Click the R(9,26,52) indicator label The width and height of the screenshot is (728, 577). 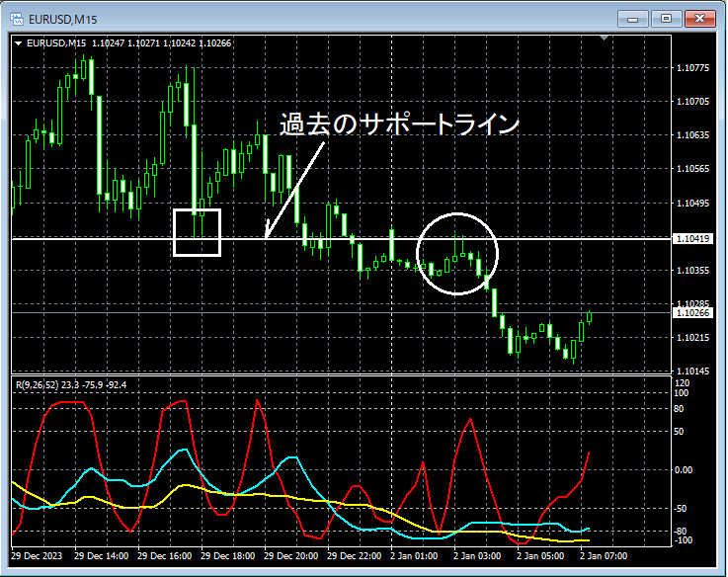click(71, 384)
